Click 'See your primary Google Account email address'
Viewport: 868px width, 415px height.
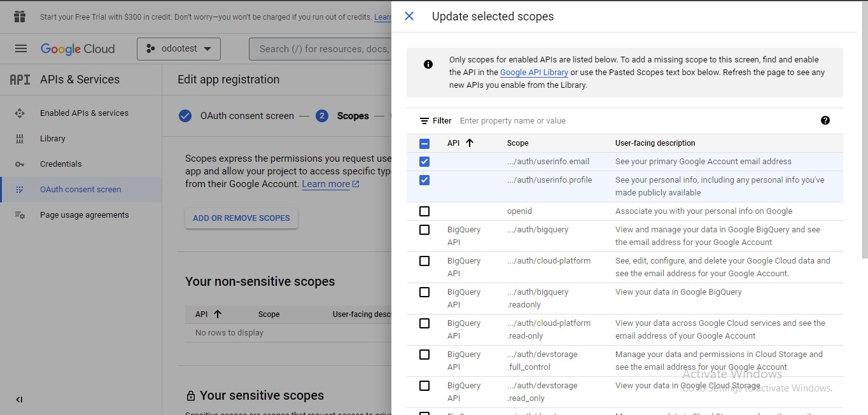coord(704,162)
